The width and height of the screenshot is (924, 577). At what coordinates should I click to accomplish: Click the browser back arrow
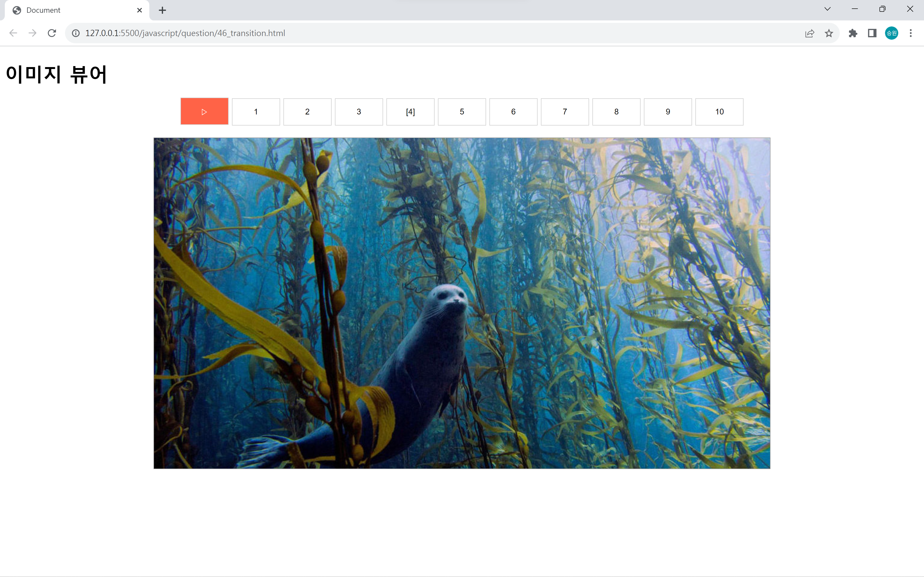[13, 33]
